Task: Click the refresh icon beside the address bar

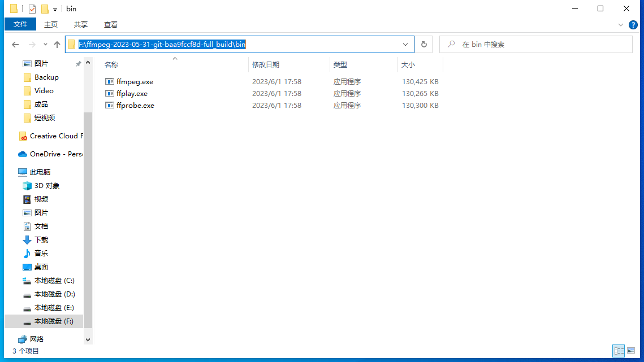Action: [x=423, y=44]
